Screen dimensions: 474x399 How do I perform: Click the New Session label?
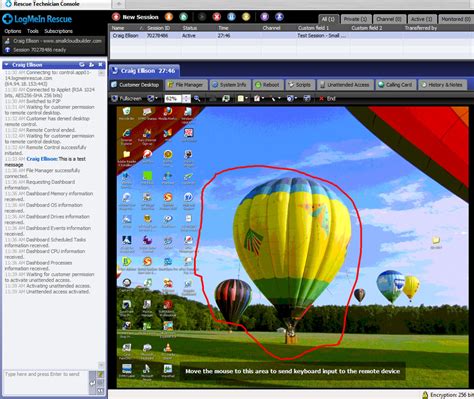(x=140, y=17)
